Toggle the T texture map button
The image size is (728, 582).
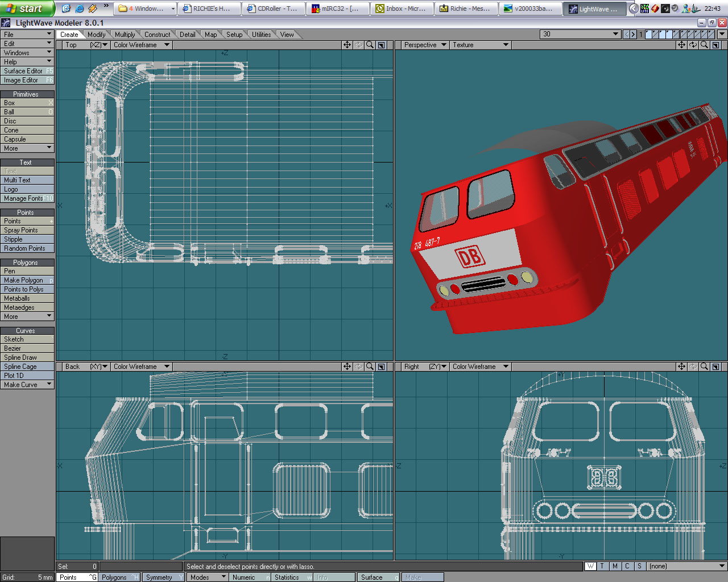point(602,566)
